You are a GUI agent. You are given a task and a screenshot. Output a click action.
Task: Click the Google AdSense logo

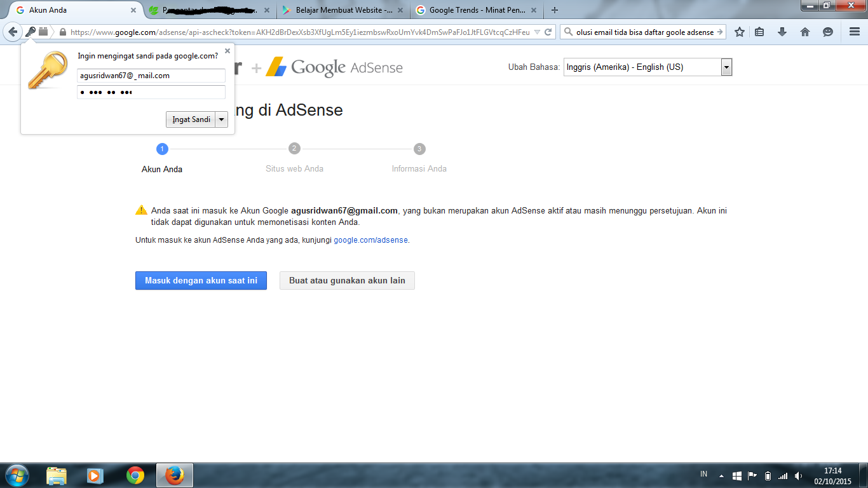334,67
